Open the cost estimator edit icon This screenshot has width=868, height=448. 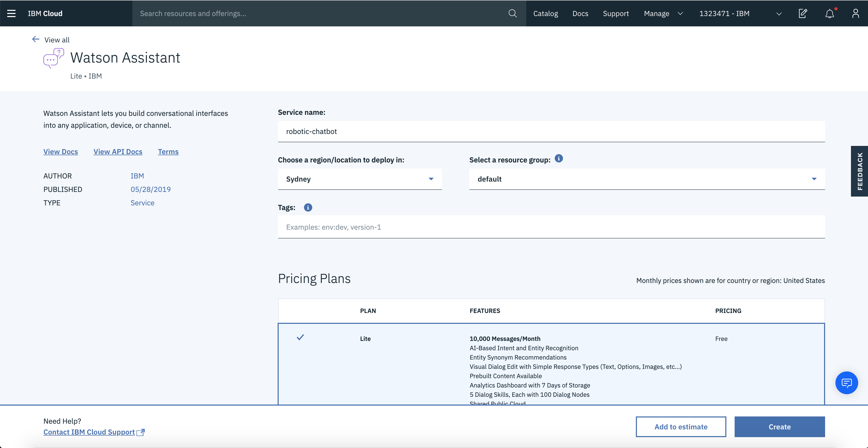(803, 13)
